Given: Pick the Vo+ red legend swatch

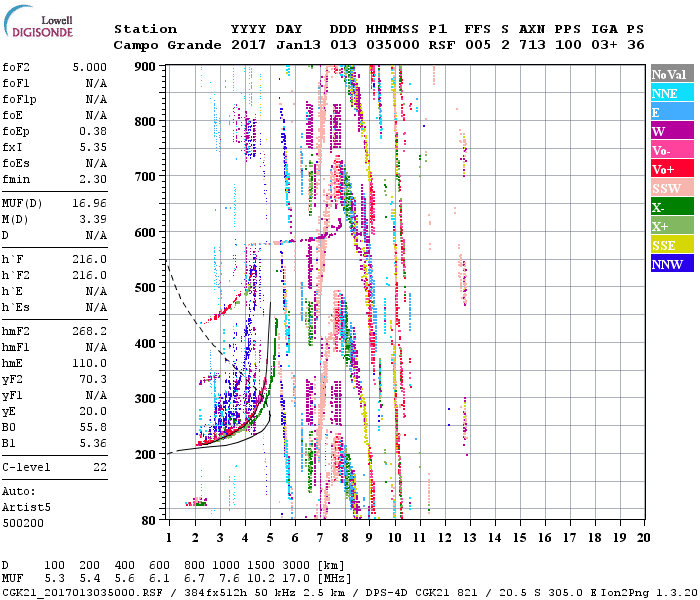Looking at the screenshot, I should pyautogui.click(x=671, y=169).
